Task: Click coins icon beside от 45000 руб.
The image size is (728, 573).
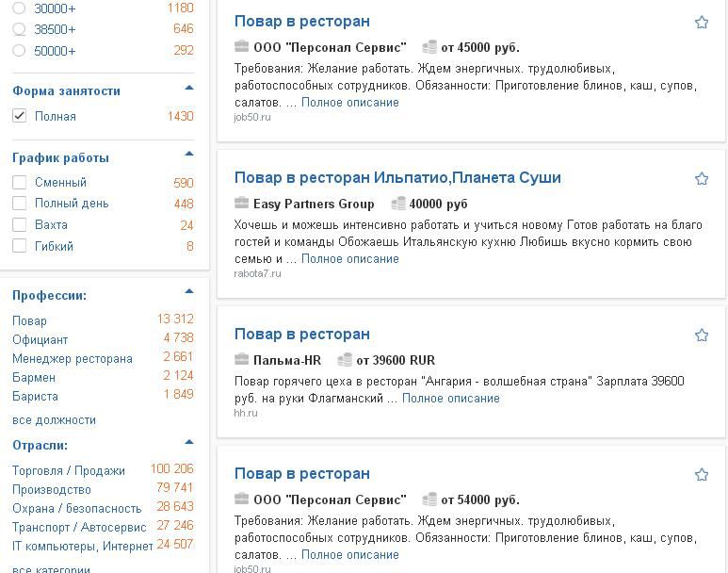Action: point(429,46)
